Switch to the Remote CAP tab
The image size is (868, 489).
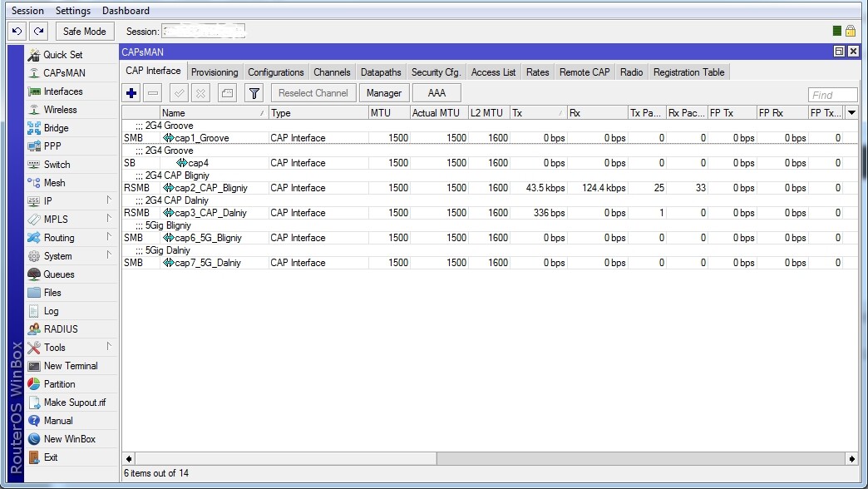[584, 72]
